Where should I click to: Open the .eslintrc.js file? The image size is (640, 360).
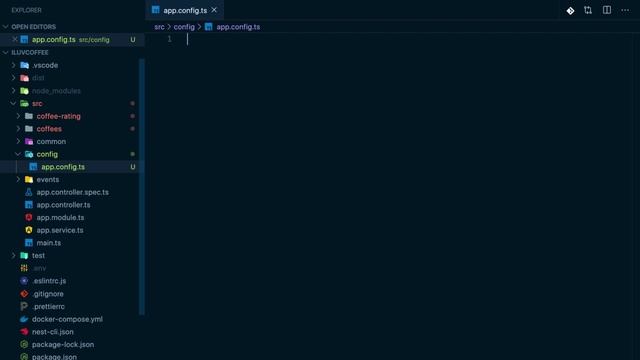49,281
